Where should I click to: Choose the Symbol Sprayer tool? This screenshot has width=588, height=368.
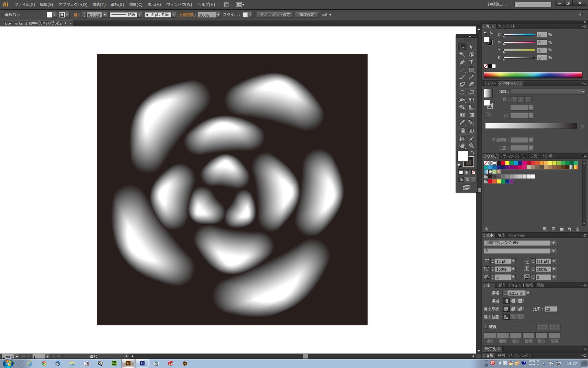point(462,130)
